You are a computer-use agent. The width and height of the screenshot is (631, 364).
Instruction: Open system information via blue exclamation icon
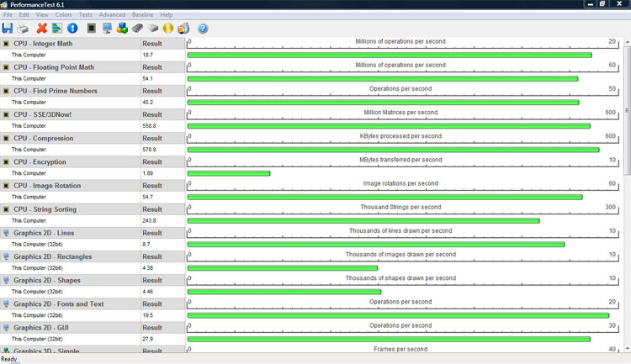coord(72,28)
